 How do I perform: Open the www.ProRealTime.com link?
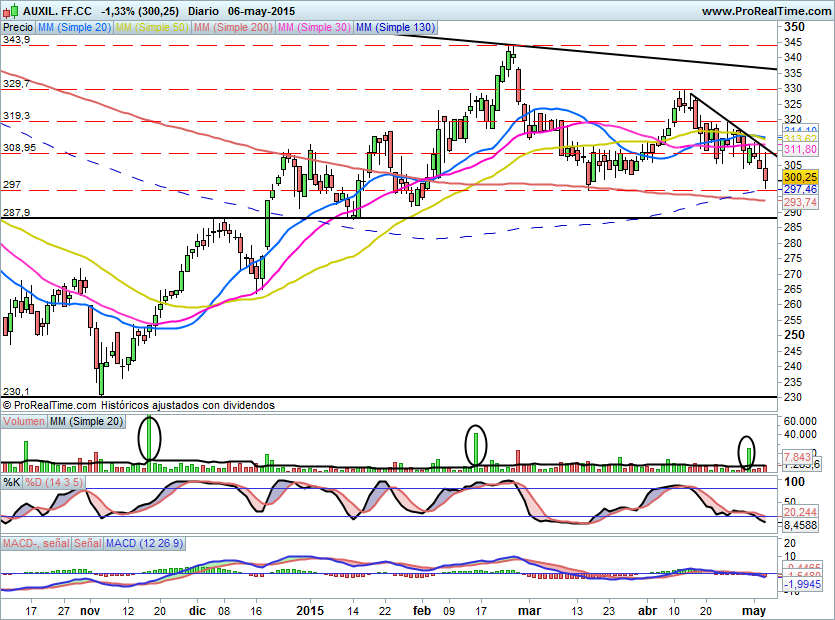pos(766,11)
